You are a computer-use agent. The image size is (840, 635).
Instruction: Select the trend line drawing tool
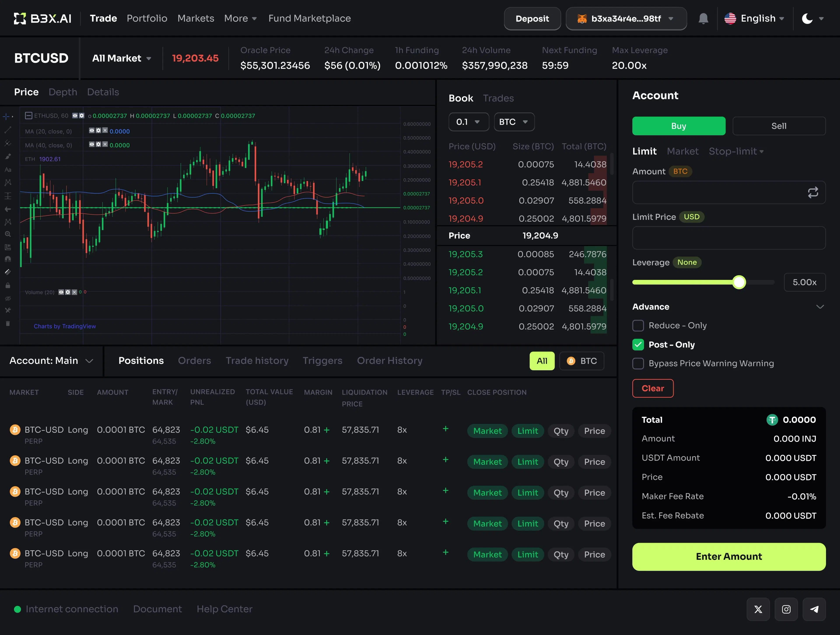point(8,130)
